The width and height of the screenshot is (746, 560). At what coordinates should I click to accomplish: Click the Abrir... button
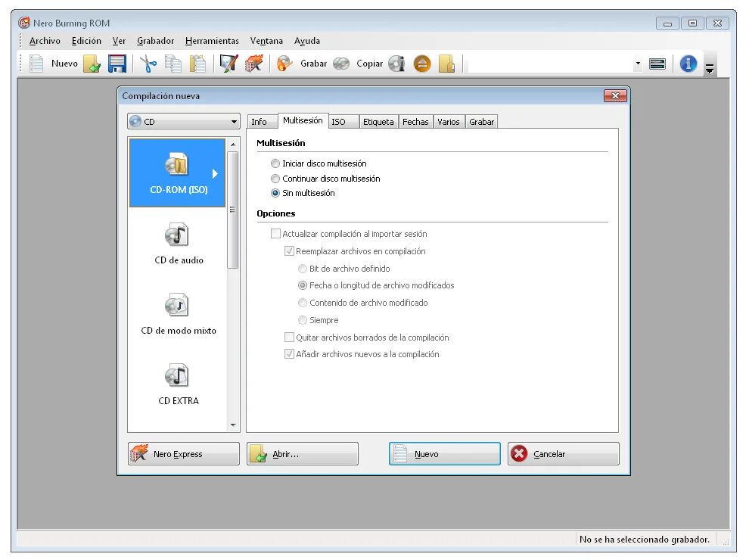coord(303,454)
